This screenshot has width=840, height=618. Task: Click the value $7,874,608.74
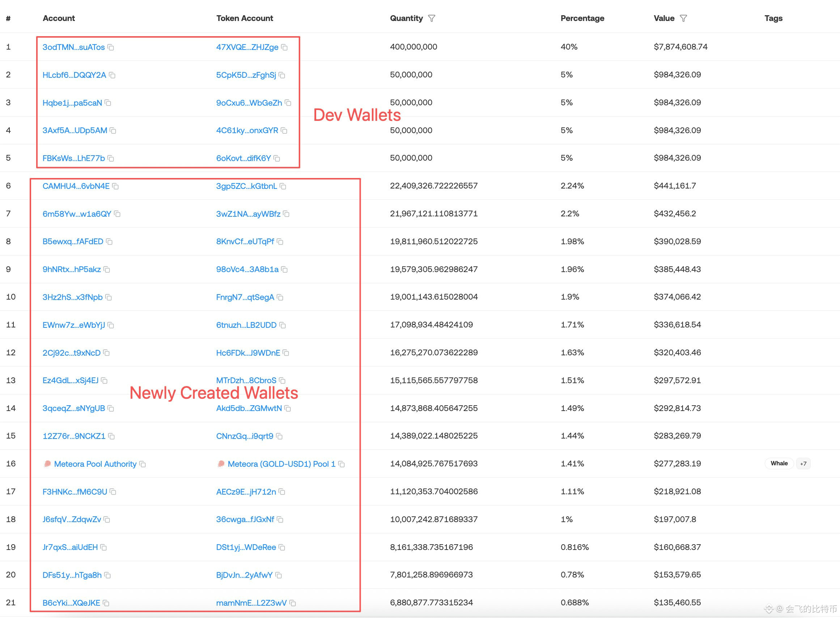click(681, 47)
